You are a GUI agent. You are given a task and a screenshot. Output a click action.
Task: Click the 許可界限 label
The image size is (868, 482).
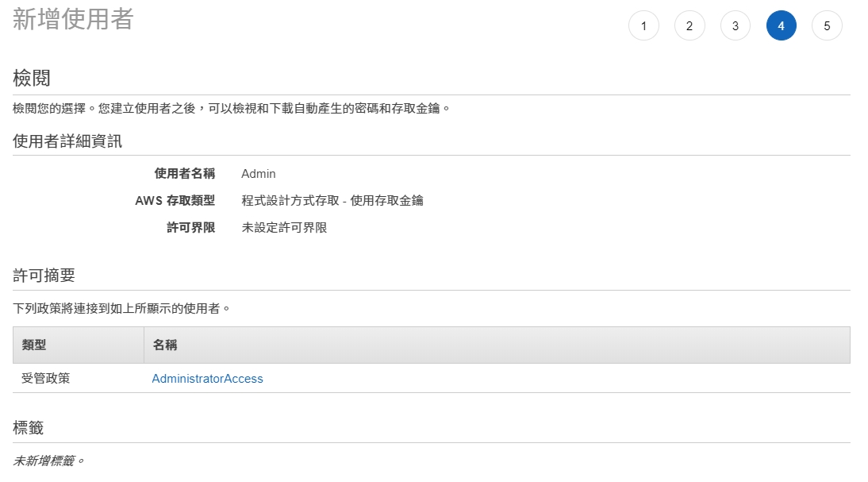point(191,227)
